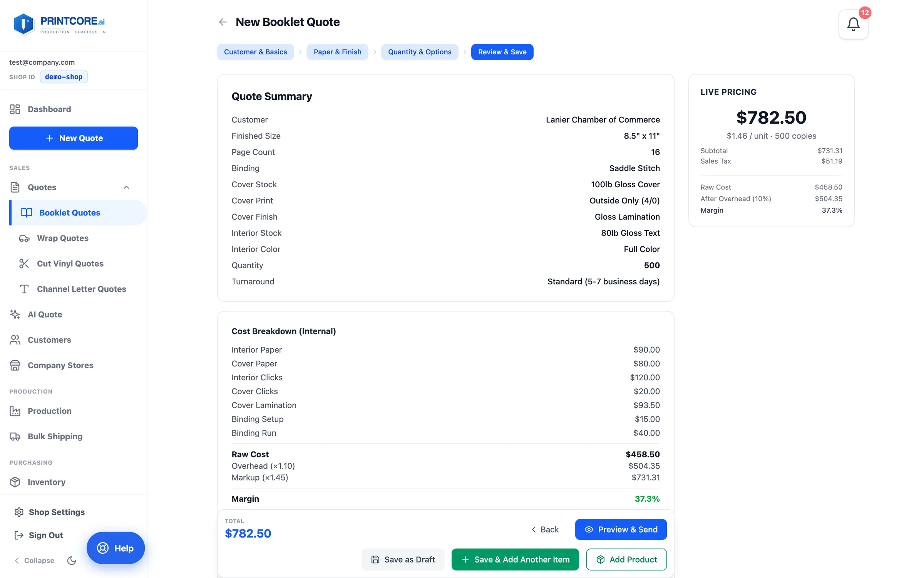
Task: Select Wrap Quotes in the sidebar
Action: (63, 238)
